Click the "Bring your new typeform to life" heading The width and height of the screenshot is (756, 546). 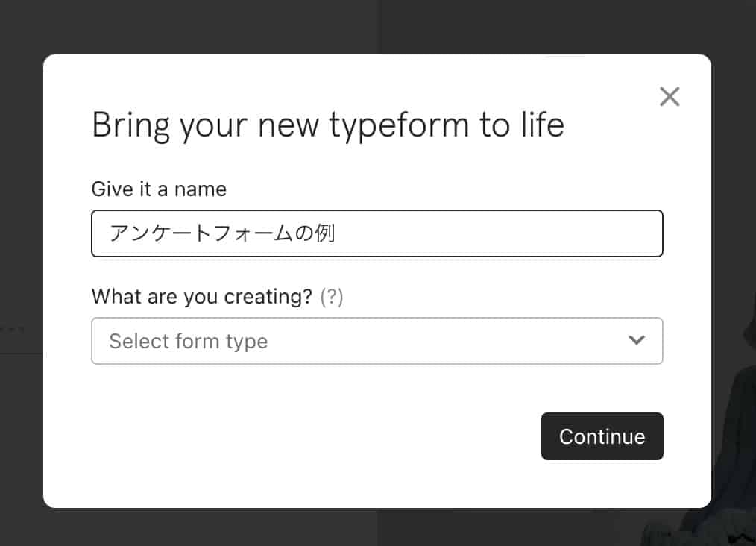click(327, 125)
